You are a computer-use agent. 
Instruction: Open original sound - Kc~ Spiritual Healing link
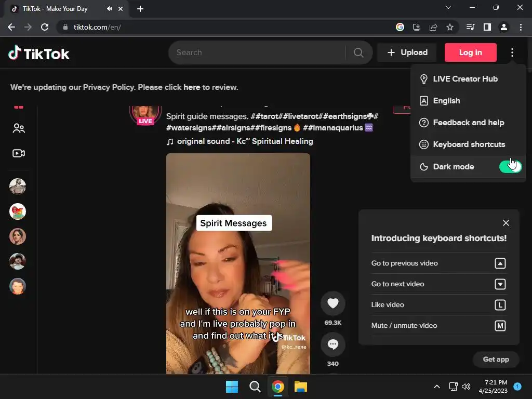tap(240, 141)
